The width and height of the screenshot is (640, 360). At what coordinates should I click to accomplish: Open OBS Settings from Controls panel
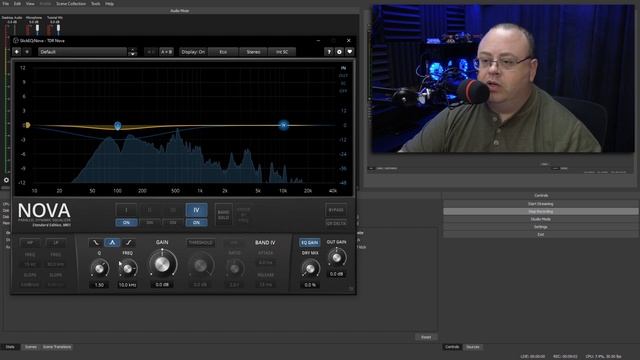click(541, 227)
